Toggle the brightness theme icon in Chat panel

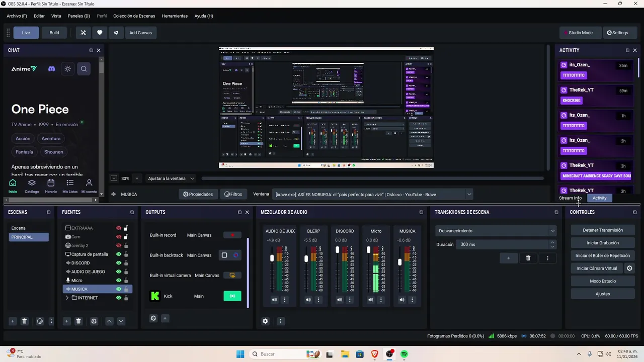pos(68,69)
